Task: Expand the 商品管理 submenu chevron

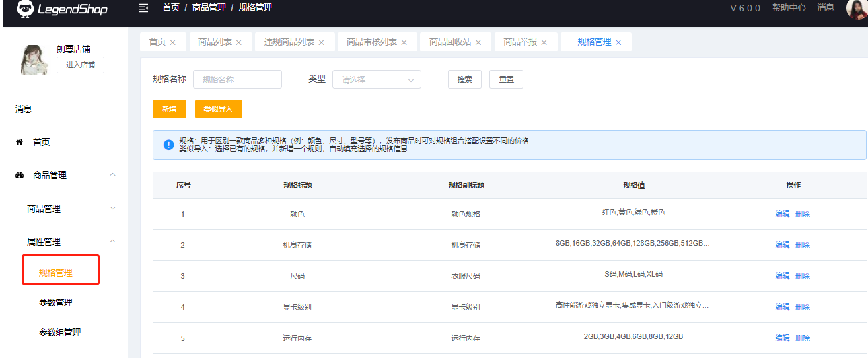Action: click(112, 209)
